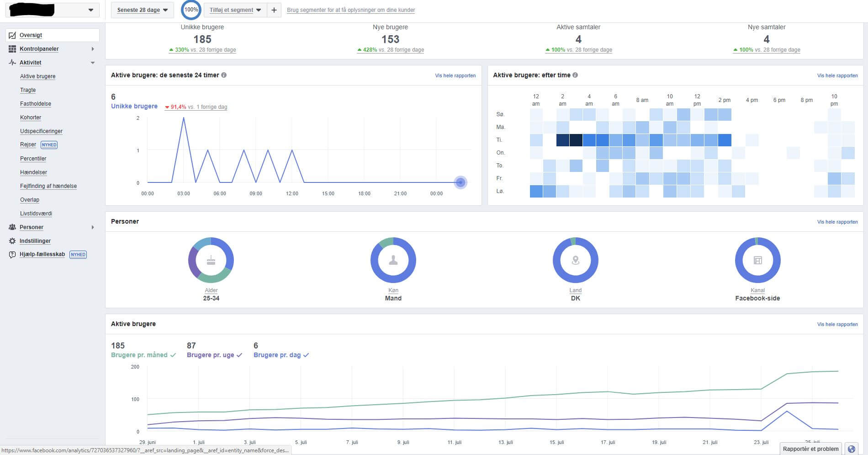Image resolution: width=868 pixels, height=455 pixels.
Task: Click the 24-hour chart end point marker
Action: click(x=460, y=182)
